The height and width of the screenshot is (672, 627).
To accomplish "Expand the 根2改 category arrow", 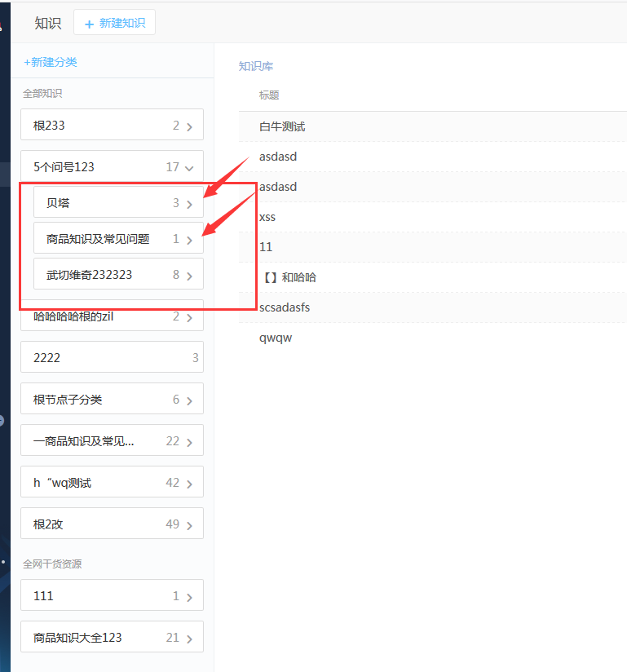I will (189, 525).
